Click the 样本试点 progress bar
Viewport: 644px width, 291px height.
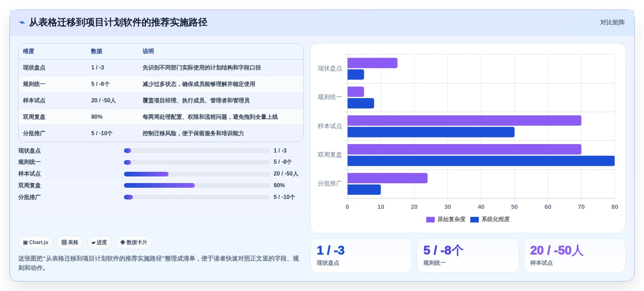[197, 174]
